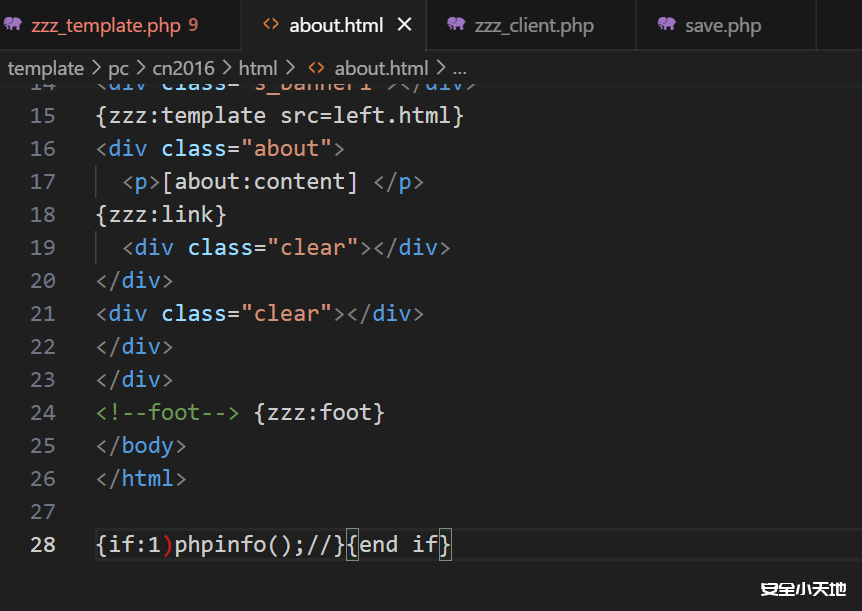Select the zzz_template.php tab
The height and width of the screenshot is (611, 862).
point(105,25)
